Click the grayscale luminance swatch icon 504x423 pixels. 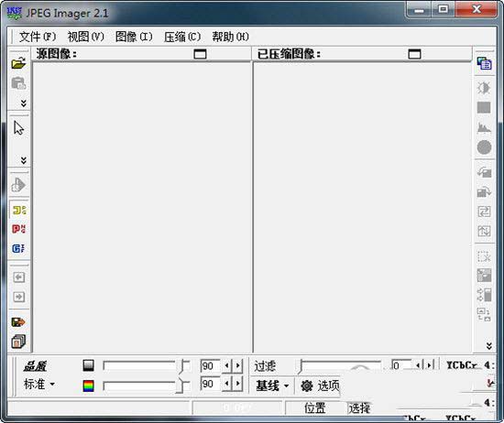tap(88, 365)
